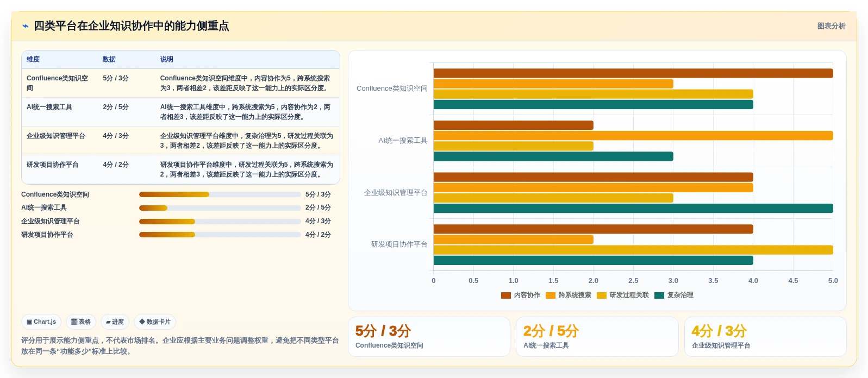868x378 pixels.
Task: Click the AI统一搜索工具 progress bar
Action: 220,208
